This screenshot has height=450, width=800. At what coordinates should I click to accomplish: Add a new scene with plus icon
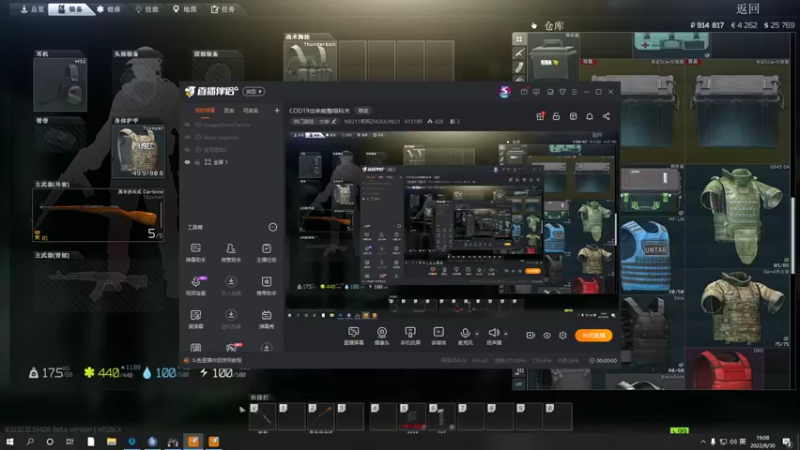click(x=277, y=110)
